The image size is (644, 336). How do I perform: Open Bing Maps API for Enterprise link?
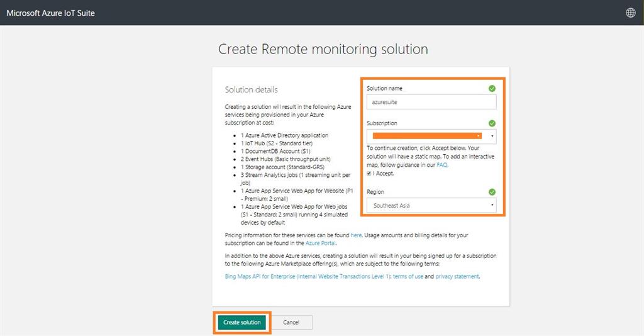coord(307,276)
